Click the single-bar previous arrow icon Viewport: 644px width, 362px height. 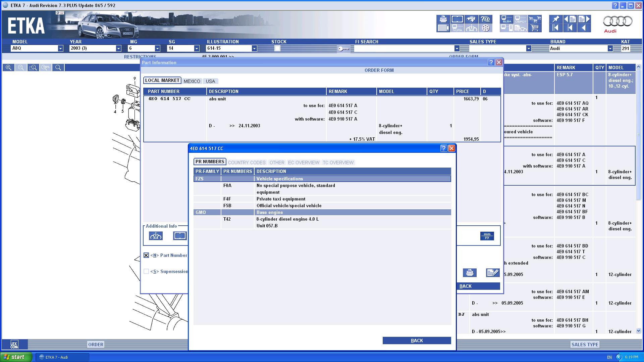570,28
